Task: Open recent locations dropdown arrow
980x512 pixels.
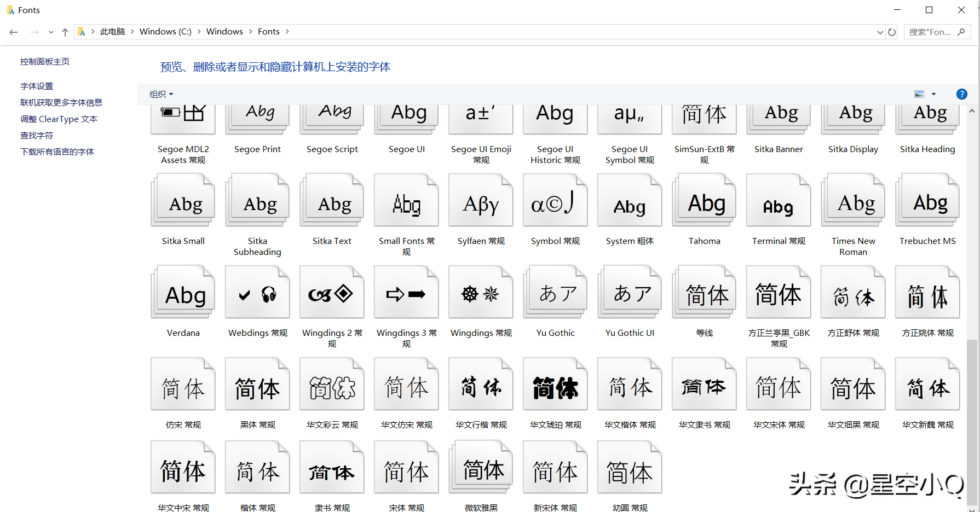Action: coord(51,32)
